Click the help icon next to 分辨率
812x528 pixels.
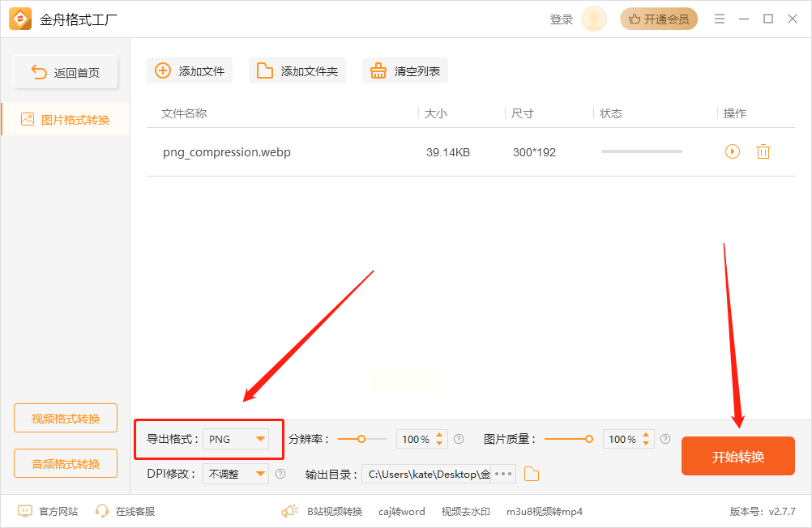[459, 439]
